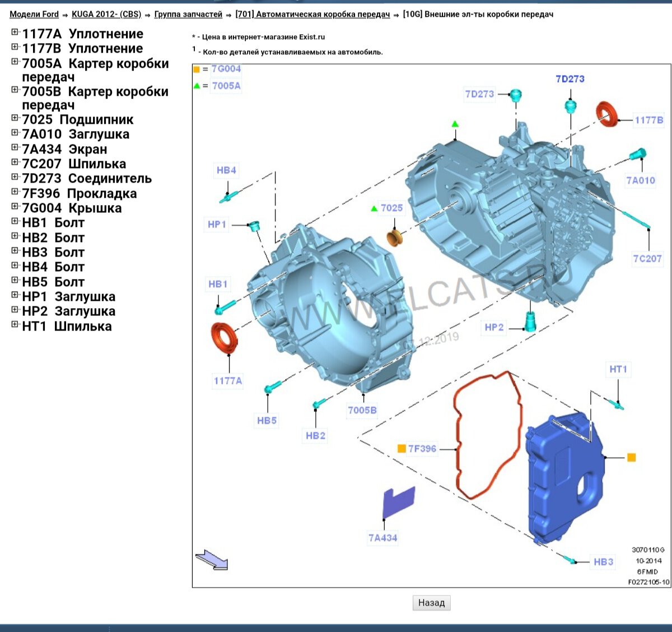Click the 7A010 plug callout label
Viewport: 672px width, 632px height.
641,180
